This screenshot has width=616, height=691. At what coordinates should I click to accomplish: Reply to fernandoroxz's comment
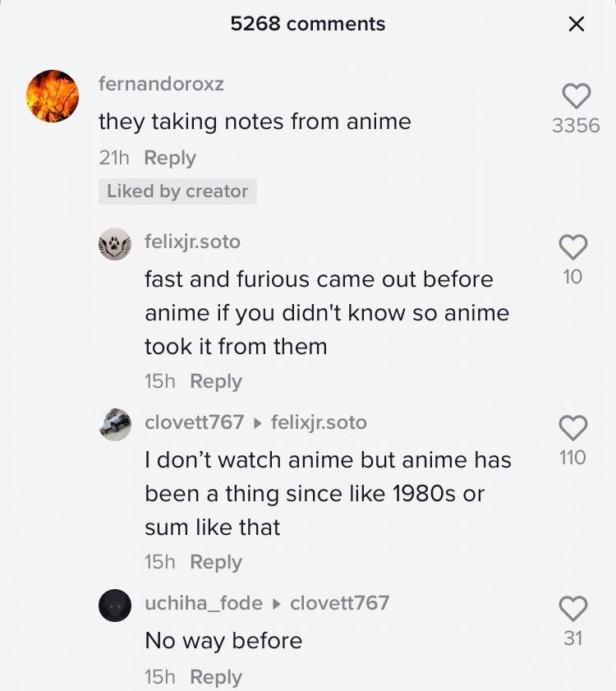[x=170, y=158]
